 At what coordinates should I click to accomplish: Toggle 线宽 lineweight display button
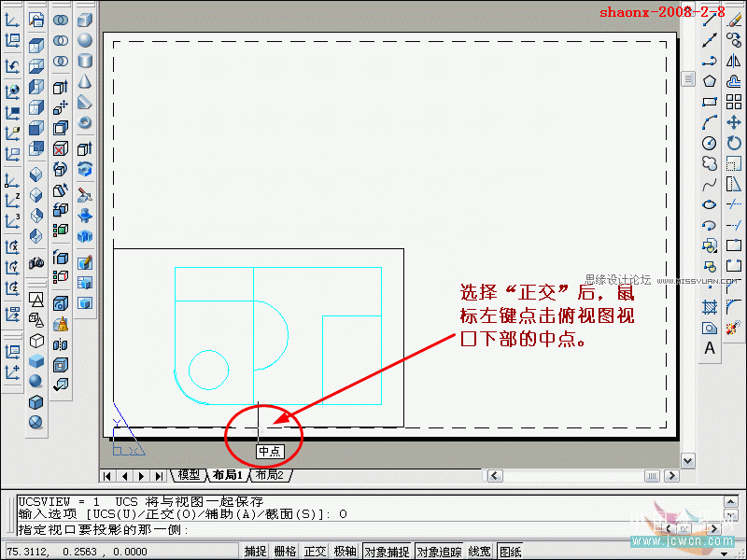[480, 552]
